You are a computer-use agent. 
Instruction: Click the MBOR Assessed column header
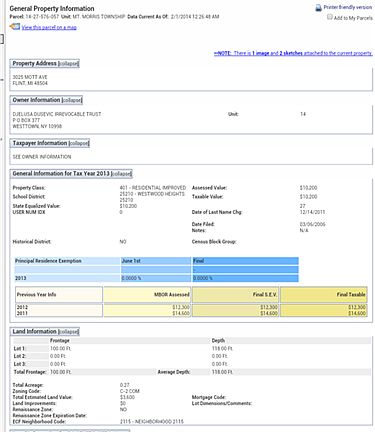pyautogui.click(x=147, y=295)
